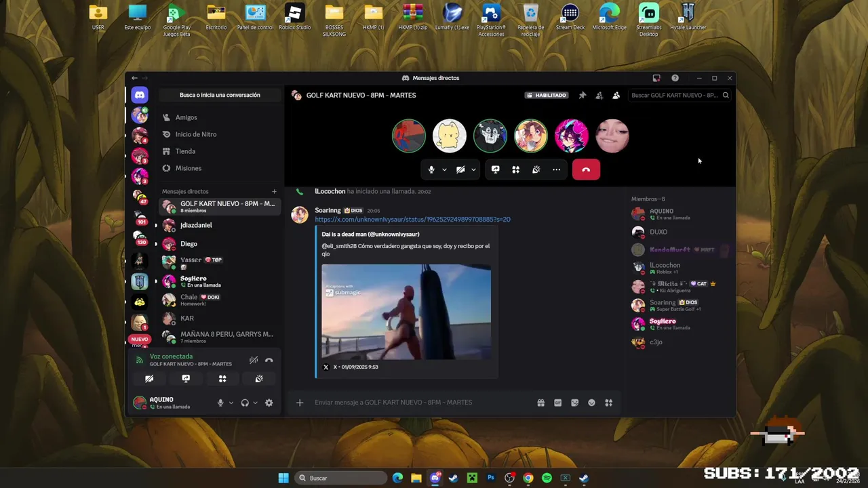This screenshot has width=868, height=488.
Task: Play the embedded video thumbnail
Action: pyautogui.click(x=406, y=312)
